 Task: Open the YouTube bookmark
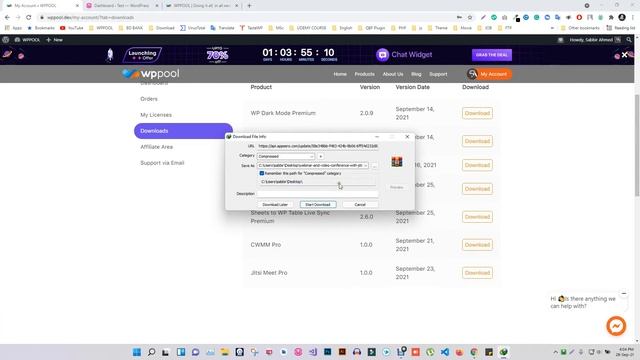tap(71, 28)
